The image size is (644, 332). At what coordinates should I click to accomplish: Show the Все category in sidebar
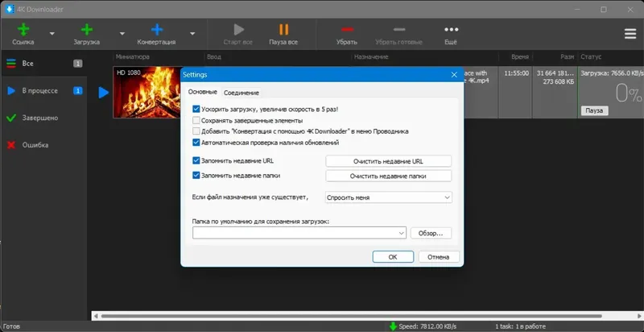43,64
